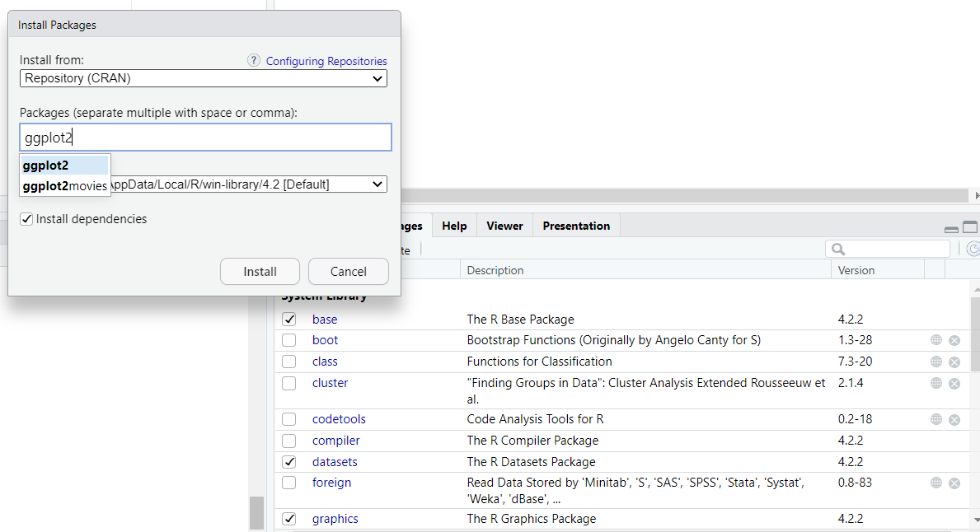Click the version value 0.8-83
Viewport: 980px width, 532px height.
click(x=855, y=483)
